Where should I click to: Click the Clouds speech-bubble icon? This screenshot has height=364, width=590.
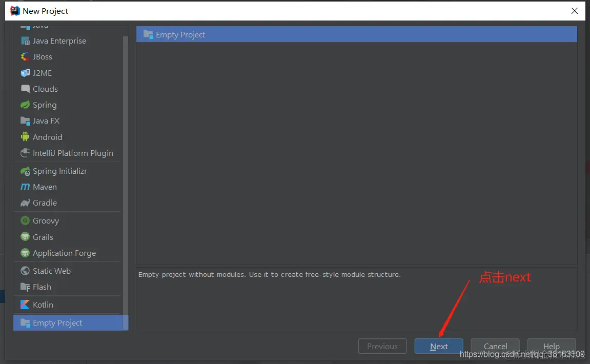25,89
